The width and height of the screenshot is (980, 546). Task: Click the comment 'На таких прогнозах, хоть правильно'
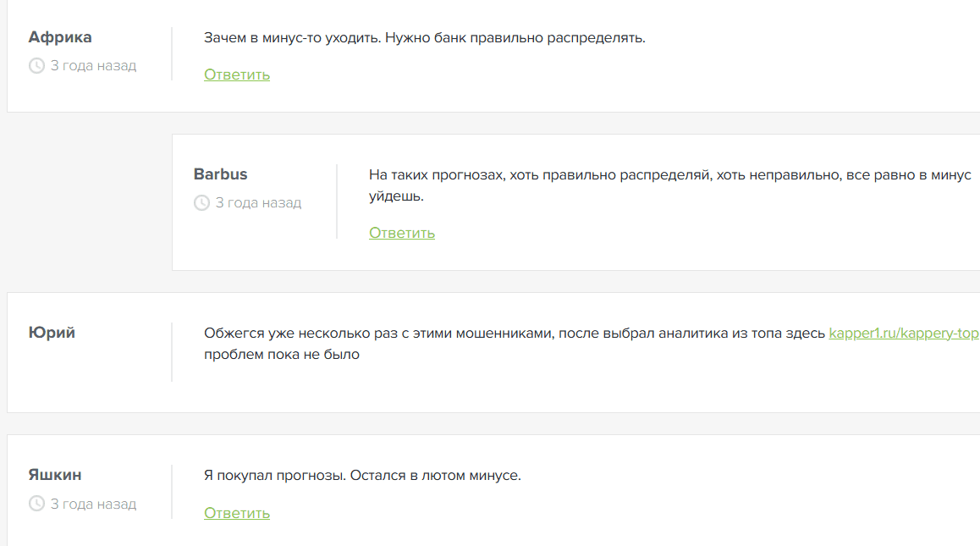(x=670, y=185)
